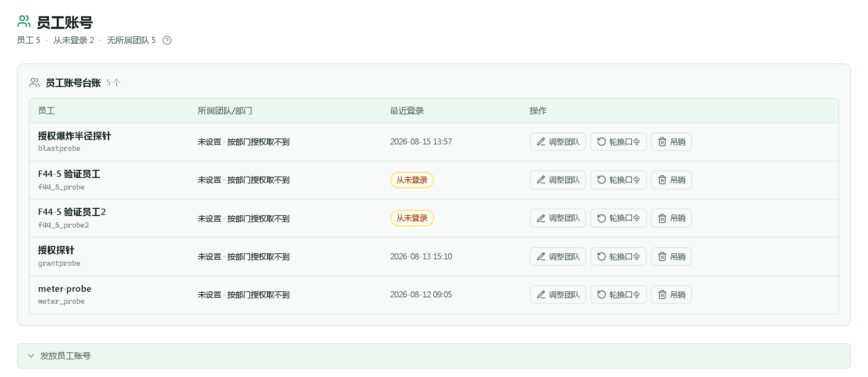
Task: Click the 员工账号 page heading icon
Action: 24,21
